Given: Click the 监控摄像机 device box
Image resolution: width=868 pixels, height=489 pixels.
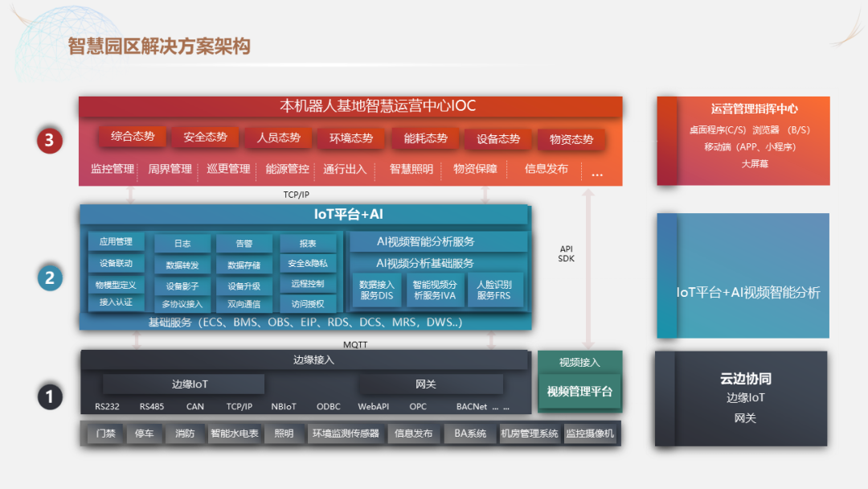Looking at the screenshot, I should point(590,434).
